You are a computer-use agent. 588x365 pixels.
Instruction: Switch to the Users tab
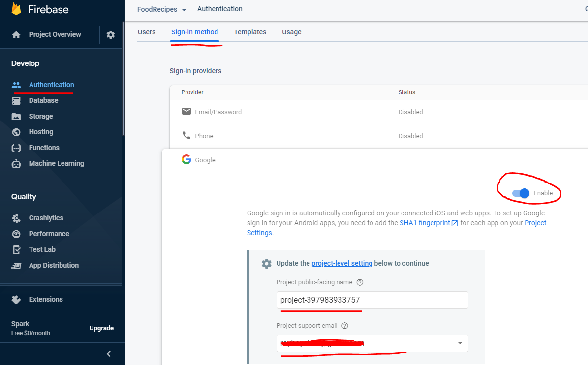(x=146, y=32)
